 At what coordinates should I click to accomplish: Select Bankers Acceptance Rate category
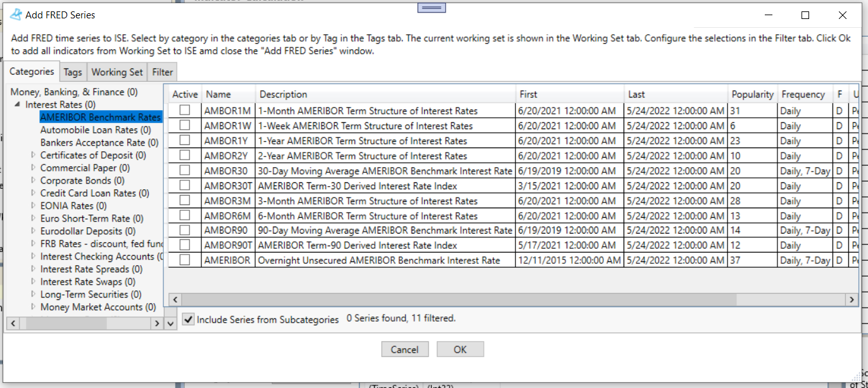[x=99, y=142]
